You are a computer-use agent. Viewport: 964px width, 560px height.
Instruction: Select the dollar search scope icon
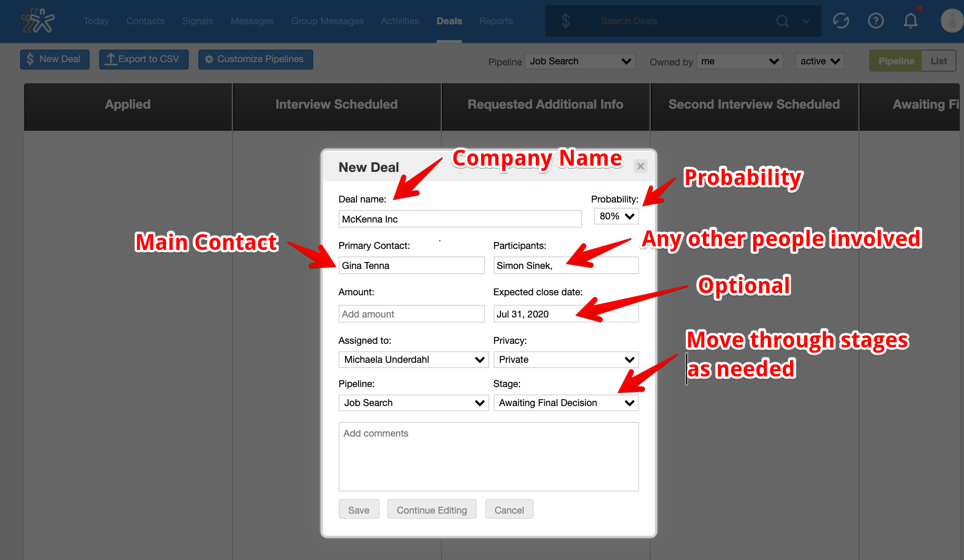pos(566,21)
